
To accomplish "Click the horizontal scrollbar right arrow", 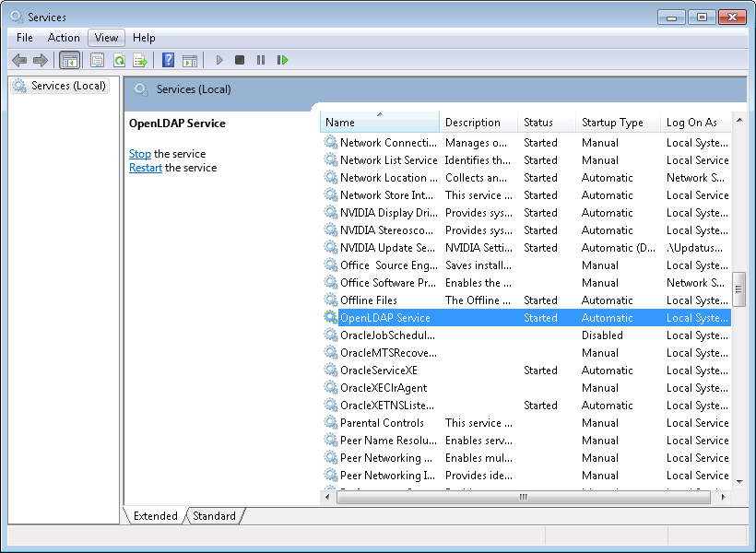I will [723, 497].
